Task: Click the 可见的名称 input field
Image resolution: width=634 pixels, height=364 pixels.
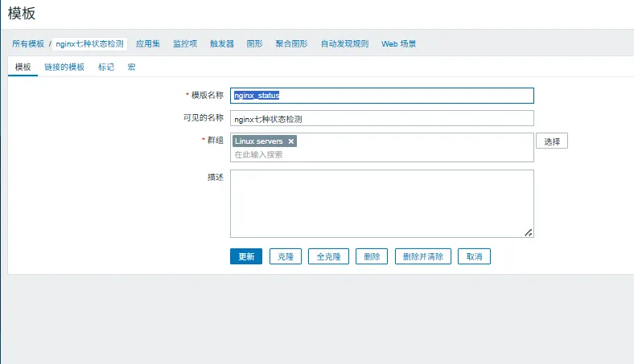Action: point(381,119)
